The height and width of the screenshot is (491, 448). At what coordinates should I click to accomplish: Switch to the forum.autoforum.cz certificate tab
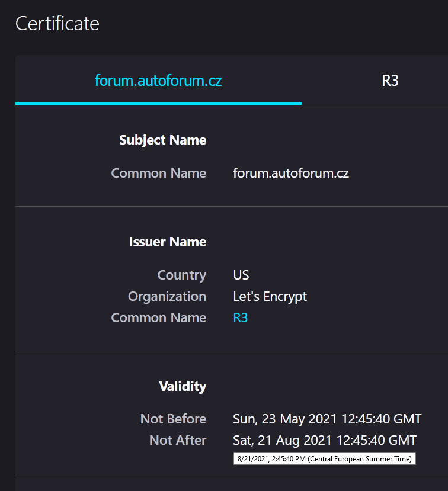158,81
